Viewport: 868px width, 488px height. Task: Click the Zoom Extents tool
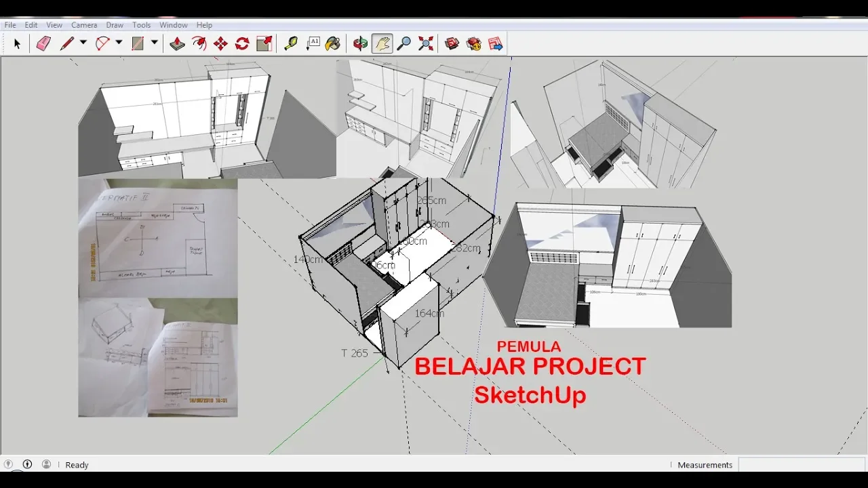point(426,44)
